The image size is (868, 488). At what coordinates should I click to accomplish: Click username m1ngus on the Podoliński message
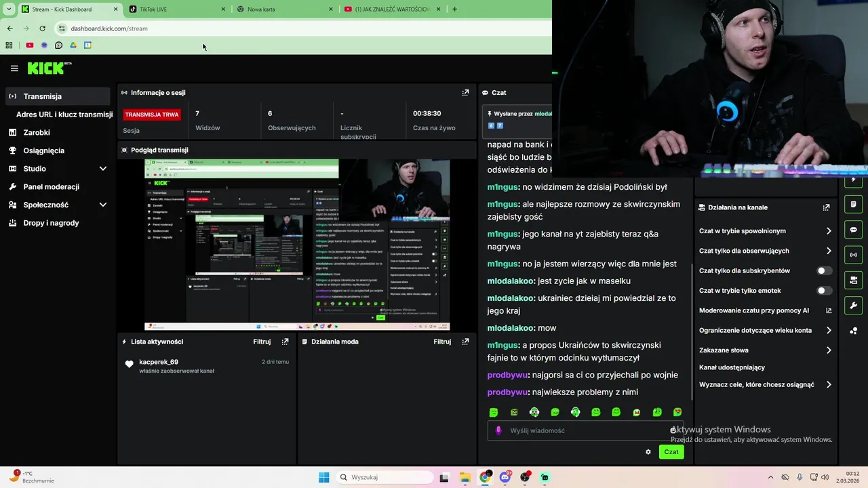tap(502, 187)
